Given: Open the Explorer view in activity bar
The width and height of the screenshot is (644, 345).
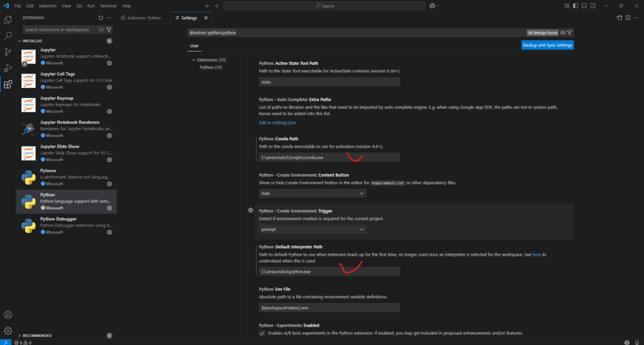Looking at the screenshot, I should click(8, 19).
